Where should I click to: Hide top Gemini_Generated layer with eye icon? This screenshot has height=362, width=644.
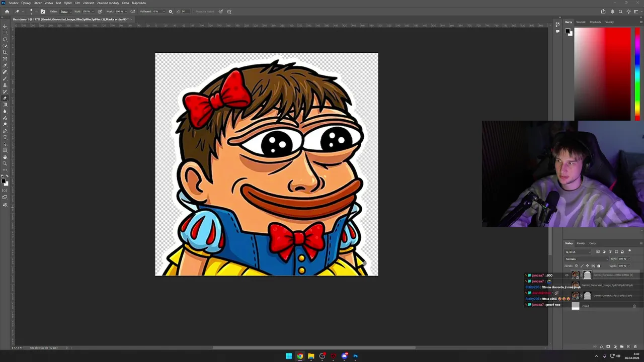[567, 275]
